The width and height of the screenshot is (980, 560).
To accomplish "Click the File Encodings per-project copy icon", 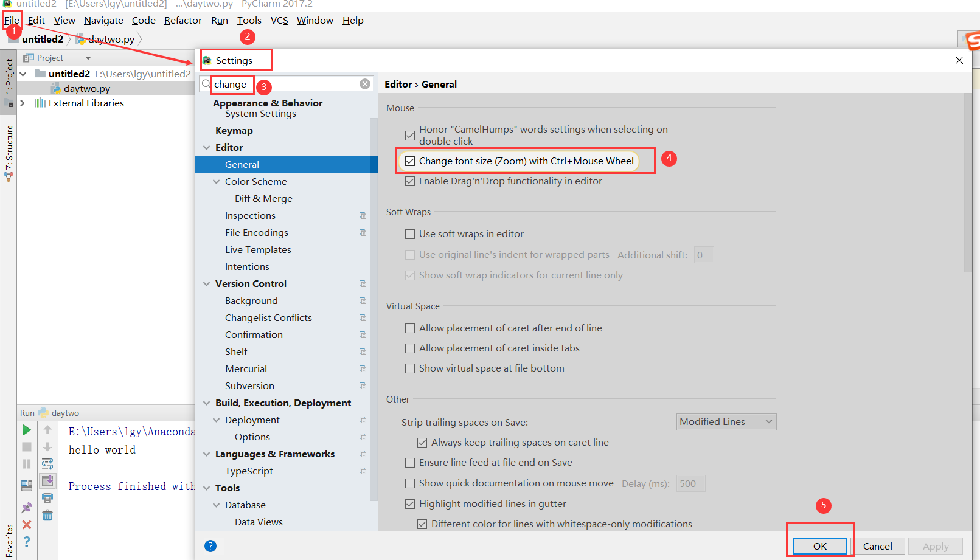I will tap(363, 233).
